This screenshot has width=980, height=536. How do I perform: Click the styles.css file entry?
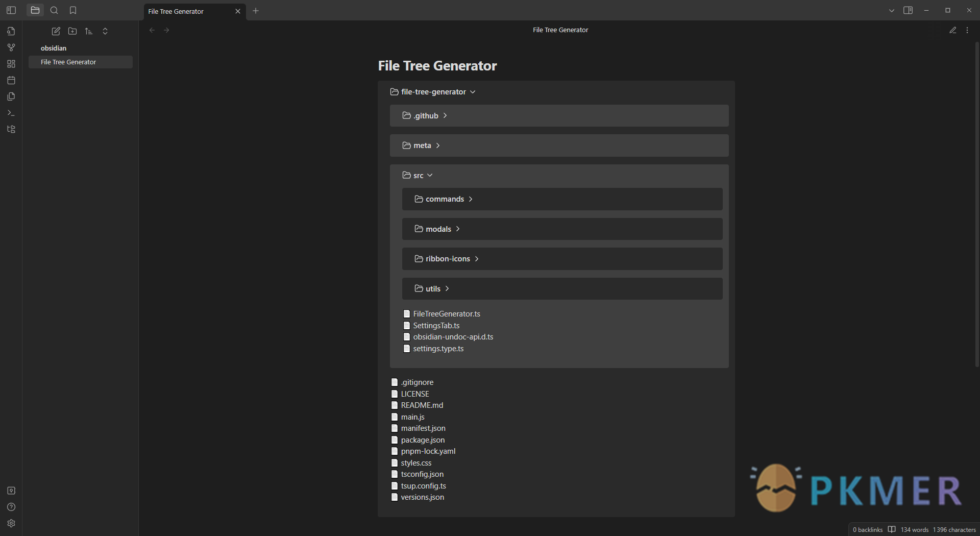coord(411,463)
